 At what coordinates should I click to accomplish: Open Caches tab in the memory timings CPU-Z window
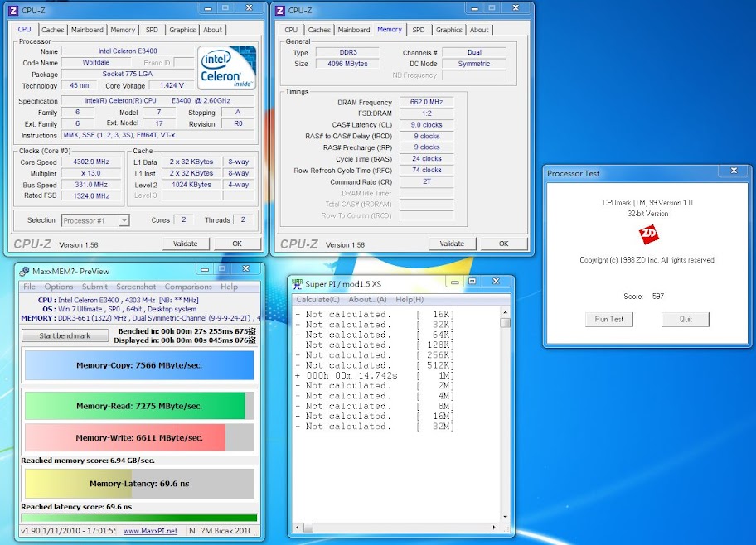319,30
